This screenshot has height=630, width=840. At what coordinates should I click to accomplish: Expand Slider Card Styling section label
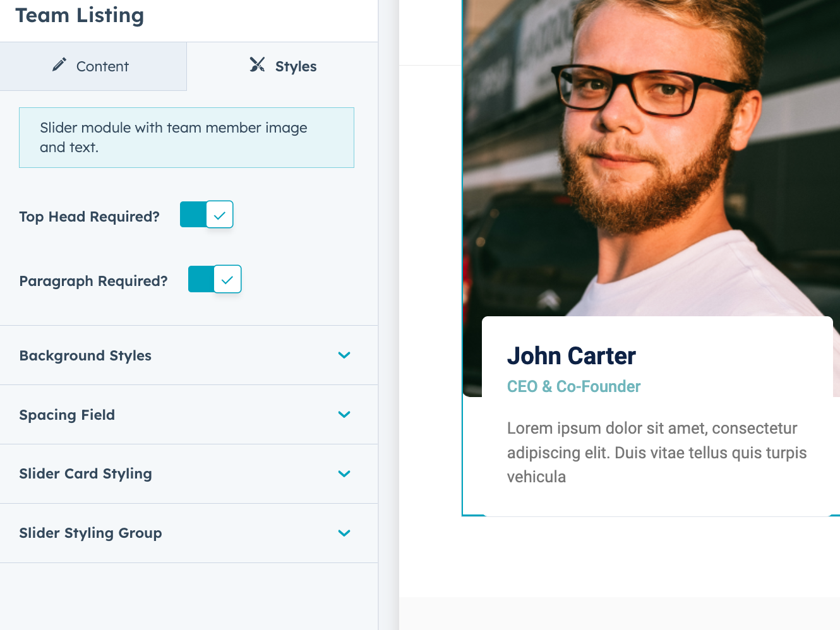tap(85, 474)
